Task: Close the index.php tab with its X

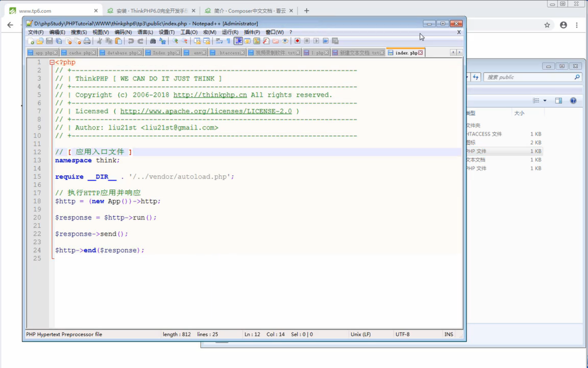Action: point(420,53)
